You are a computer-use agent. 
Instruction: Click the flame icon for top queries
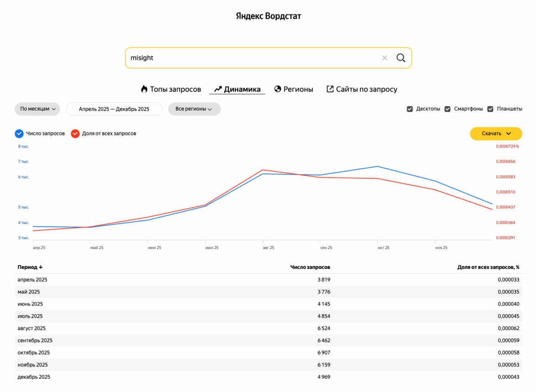pos(144,89)
